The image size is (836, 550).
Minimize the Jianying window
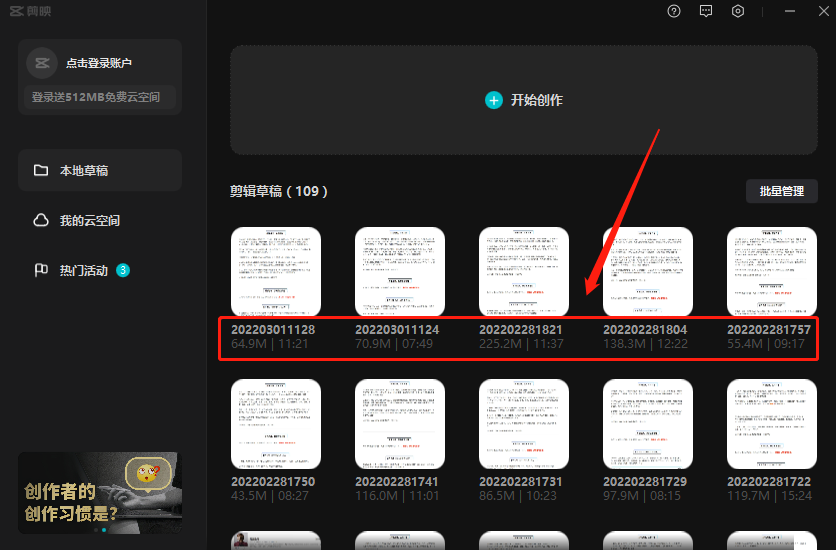(790, 11)
